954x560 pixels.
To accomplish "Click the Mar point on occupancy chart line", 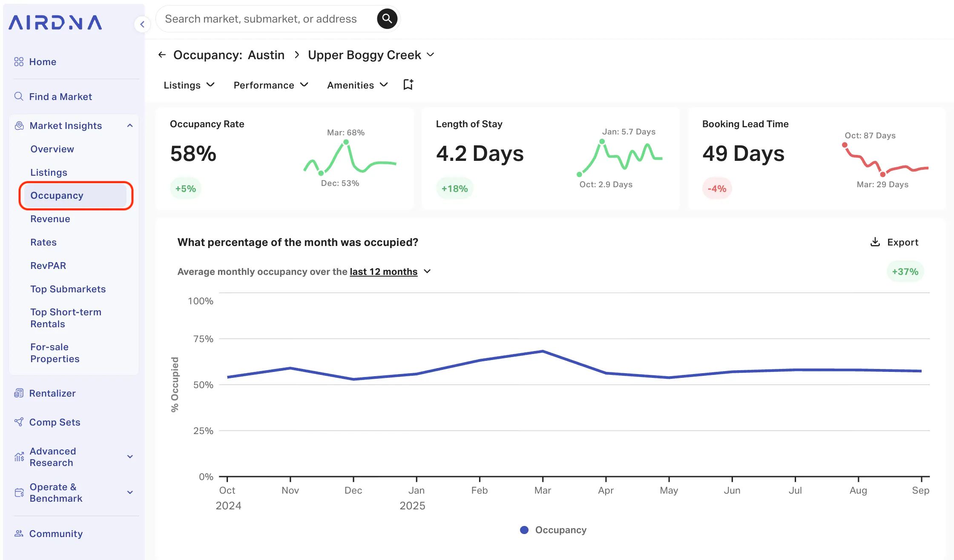I will (x=543, y=351).
